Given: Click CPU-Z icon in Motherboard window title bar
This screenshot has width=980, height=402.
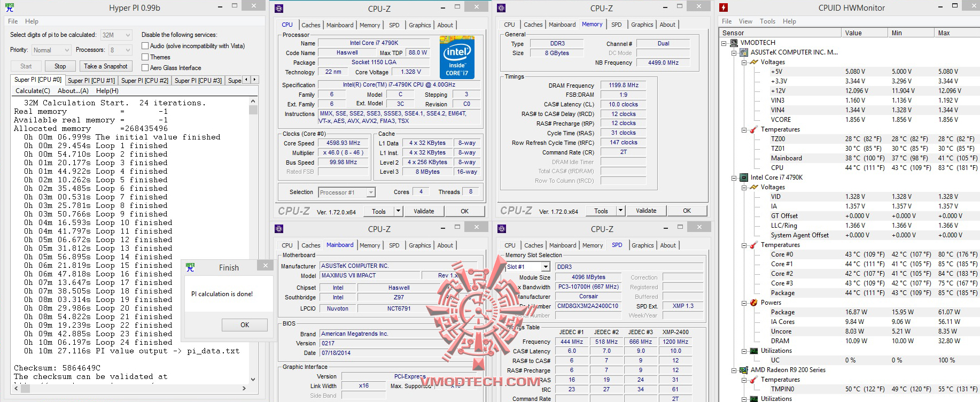Looking at the screenshot, I should [279, 229].
